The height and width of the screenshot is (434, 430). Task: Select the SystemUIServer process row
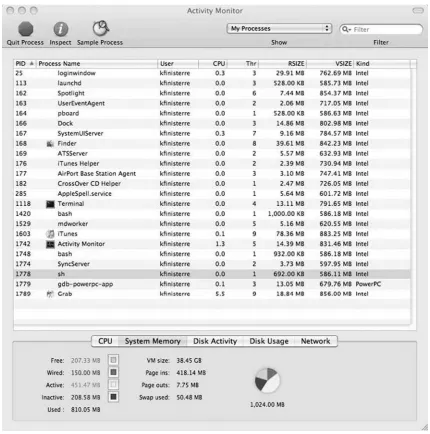212,134
